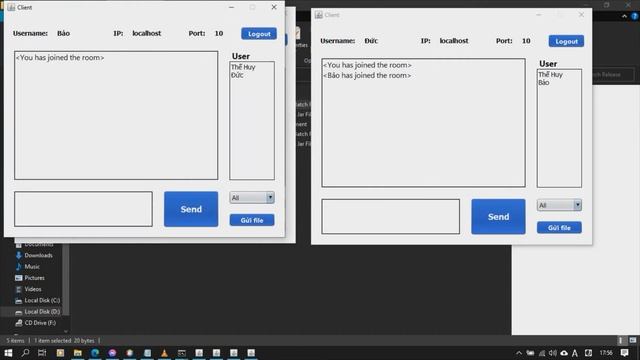Click Java icon in Bảo's Client title bar
Image resolution: width=640 pixels, height=360 pixels.
point(11,7)
